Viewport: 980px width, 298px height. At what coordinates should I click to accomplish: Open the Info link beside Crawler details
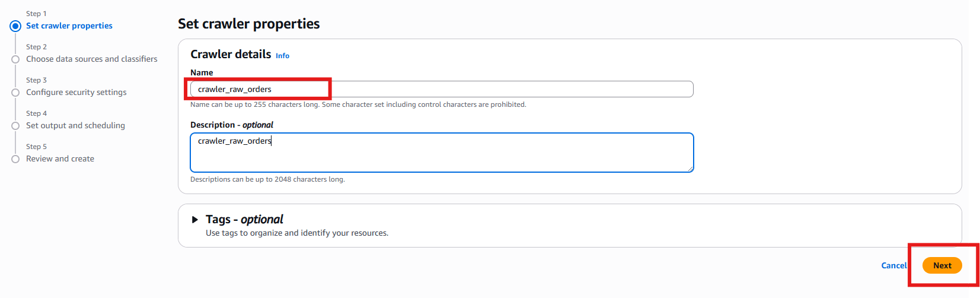pos(282,56)
